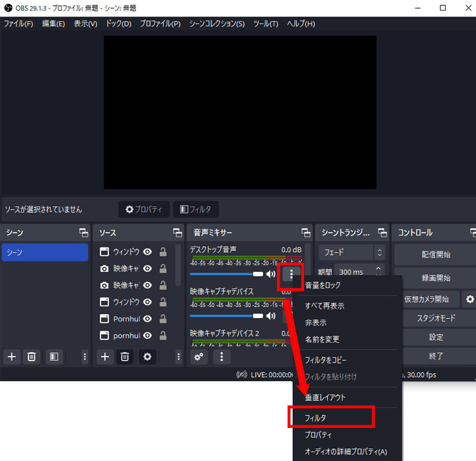Open the 表示(V) menu
The image size is (476, 461).
(x=85, y=24)
